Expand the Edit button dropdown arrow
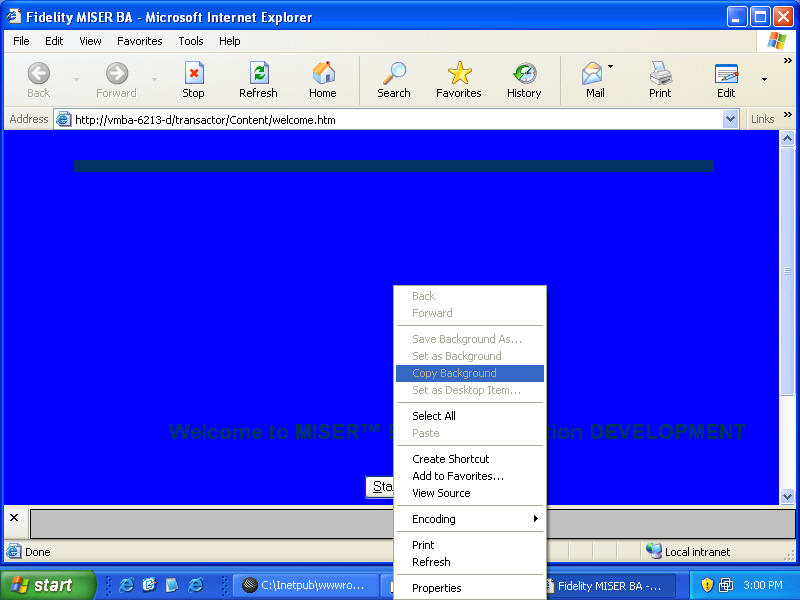This screenshot has height=600, width=800. click(764, 79)
